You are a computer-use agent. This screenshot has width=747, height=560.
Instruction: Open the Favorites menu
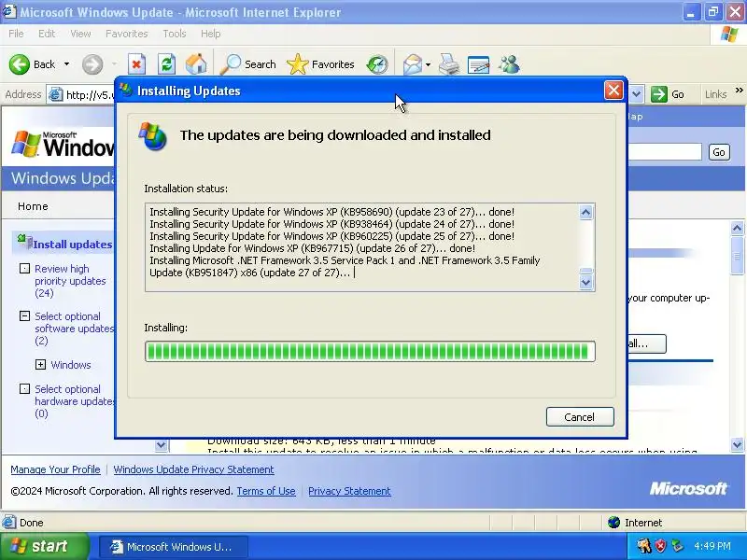tap(126, 34)
